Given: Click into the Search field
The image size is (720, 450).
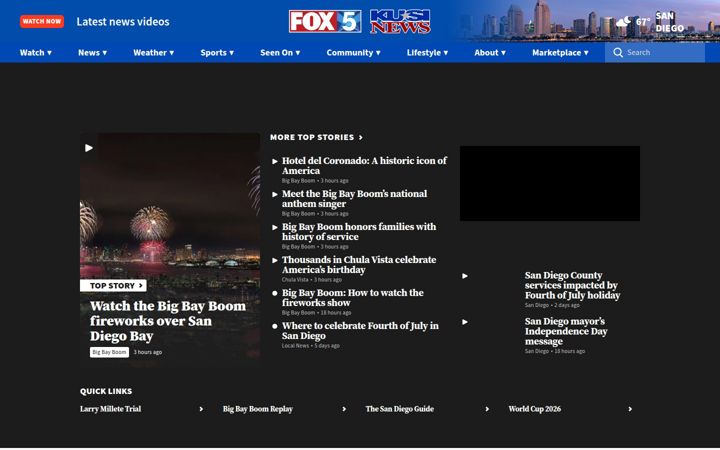Looking at the screenshot, I should (x=655, y=52).
